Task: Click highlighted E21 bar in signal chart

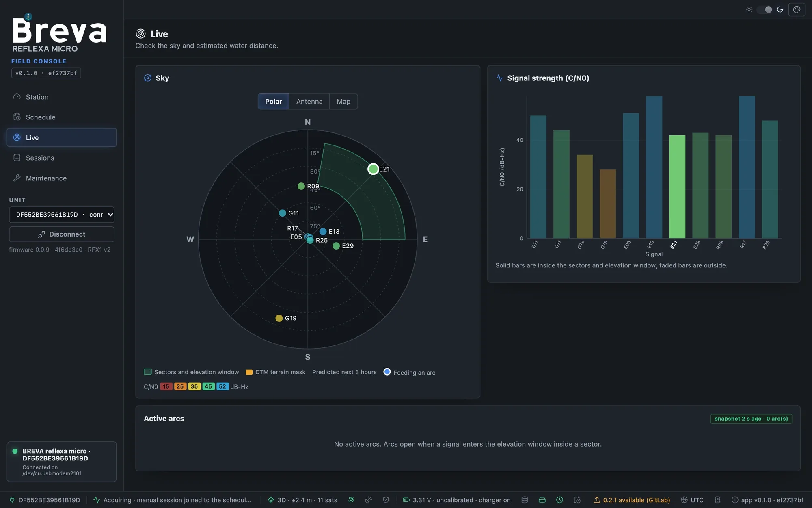Action: pos(677,187)
